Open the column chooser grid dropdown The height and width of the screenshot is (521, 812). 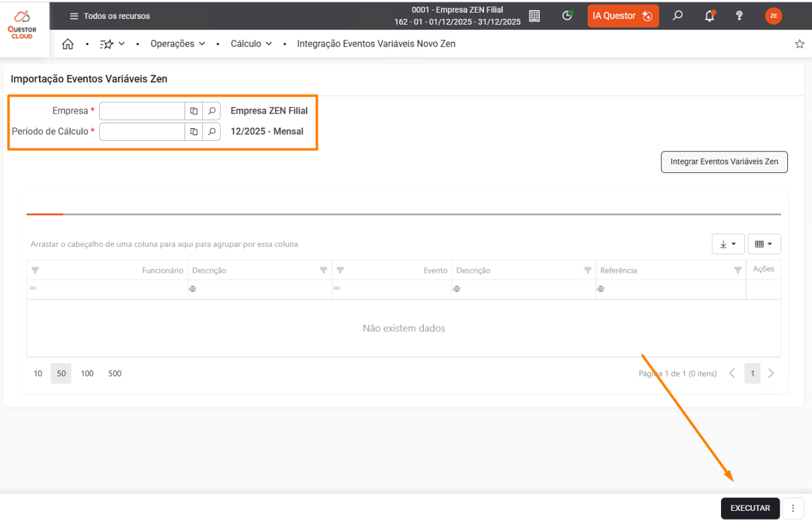point(764,244)
